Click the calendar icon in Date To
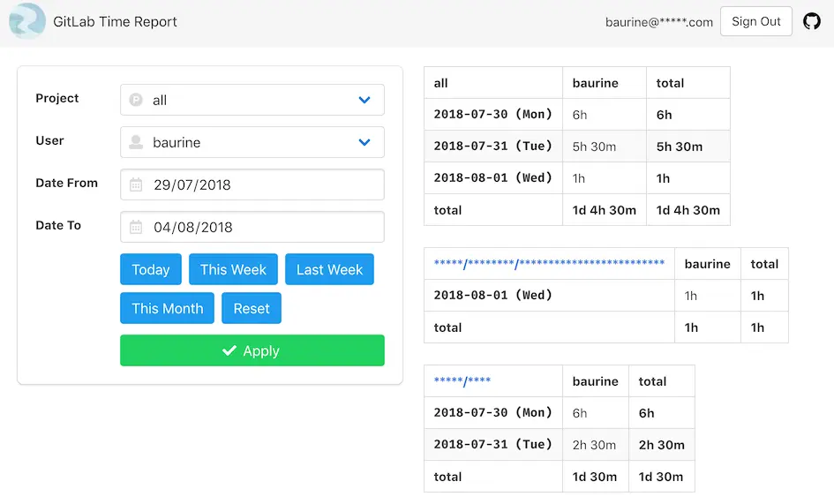This screenshot has width=834, height=504. click(x=136, y=227)
